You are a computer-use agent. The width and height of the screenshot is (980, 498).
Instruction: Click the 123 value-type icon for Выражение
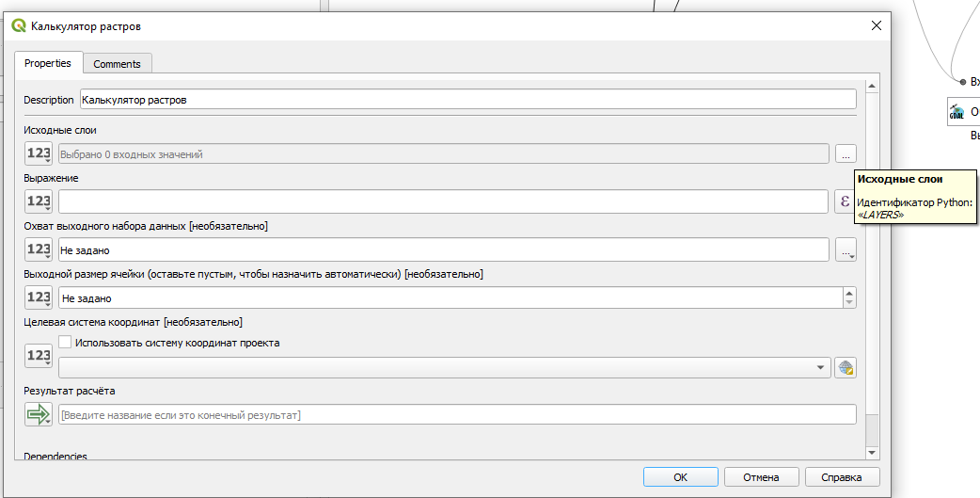point(39,201)
